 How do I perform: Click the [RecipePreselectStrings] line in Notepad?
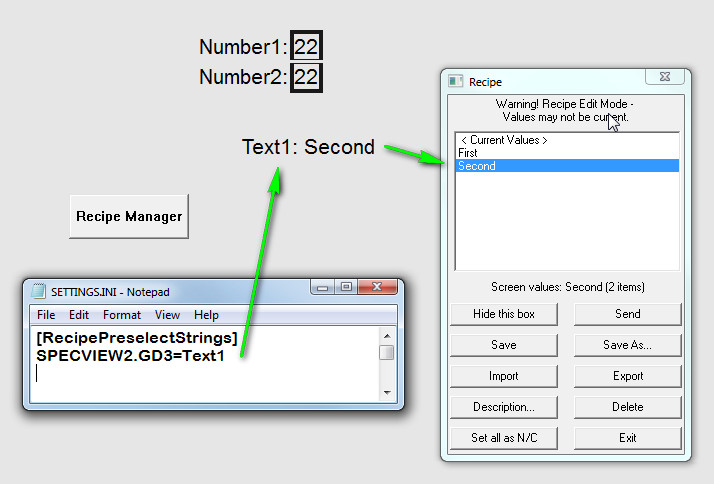137,338
